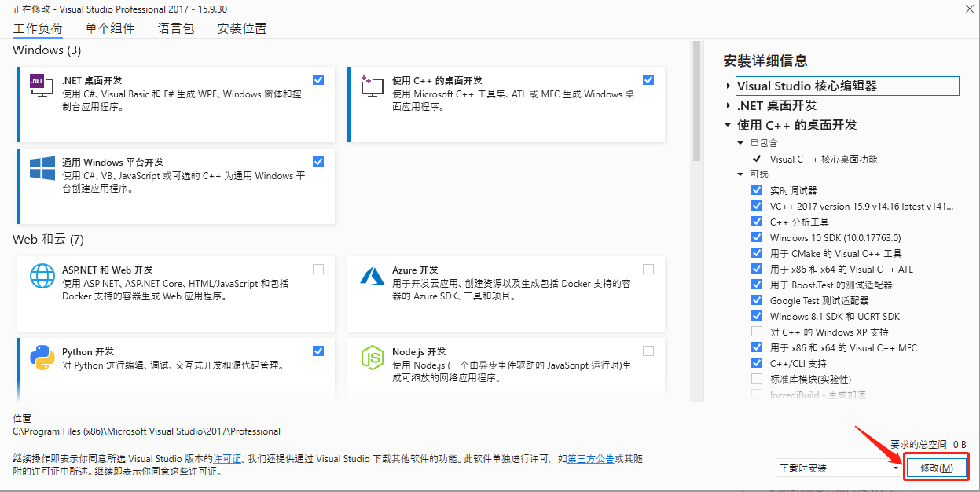Click the .NET 桌面开发 workload icon

coord(41,88)
